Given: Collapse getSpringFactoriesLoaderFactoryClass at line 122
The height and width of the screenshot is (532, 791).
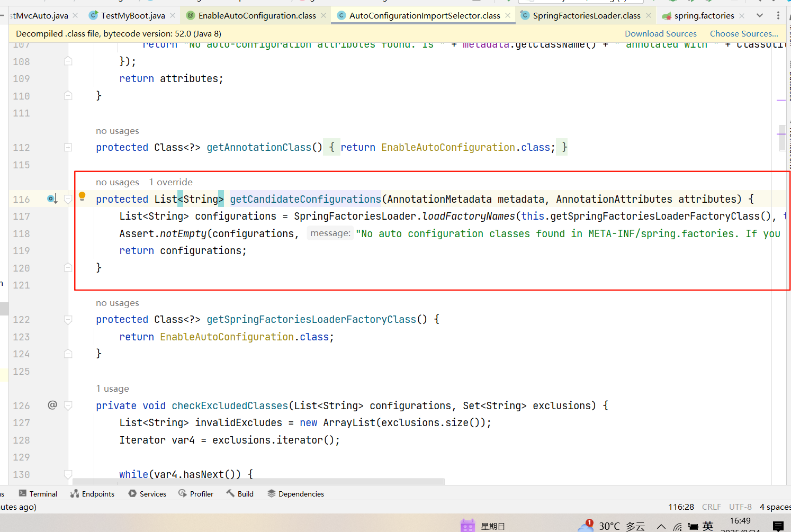Looking at the screenshot, I should coord(68,319).
